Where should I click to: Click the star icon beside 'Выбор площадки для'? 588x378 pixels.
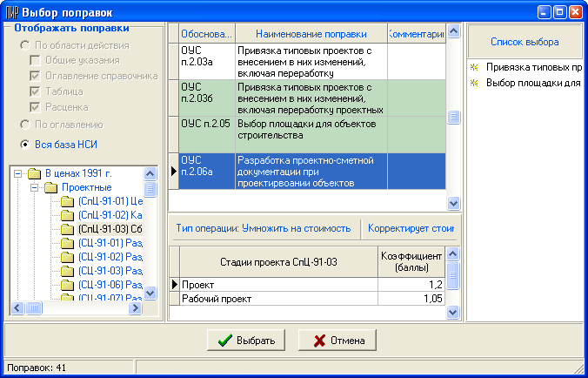click(x=473, y=83)
